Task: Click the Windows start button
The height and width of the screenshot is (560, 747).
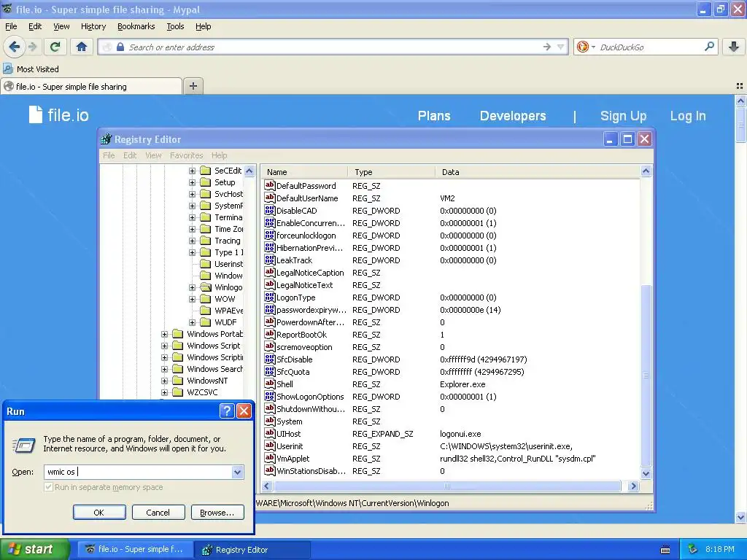Action: 34,549
